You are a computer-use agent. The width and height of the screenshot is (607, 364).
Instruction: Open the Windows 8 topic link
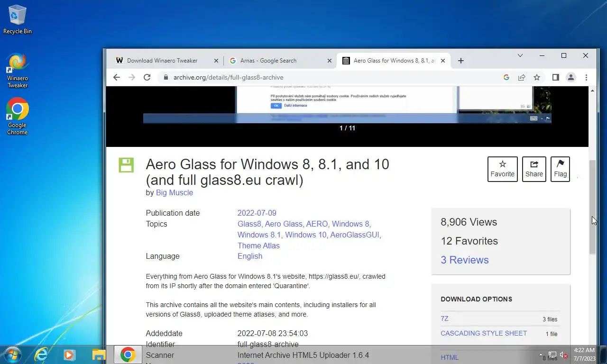click(350, 224)
